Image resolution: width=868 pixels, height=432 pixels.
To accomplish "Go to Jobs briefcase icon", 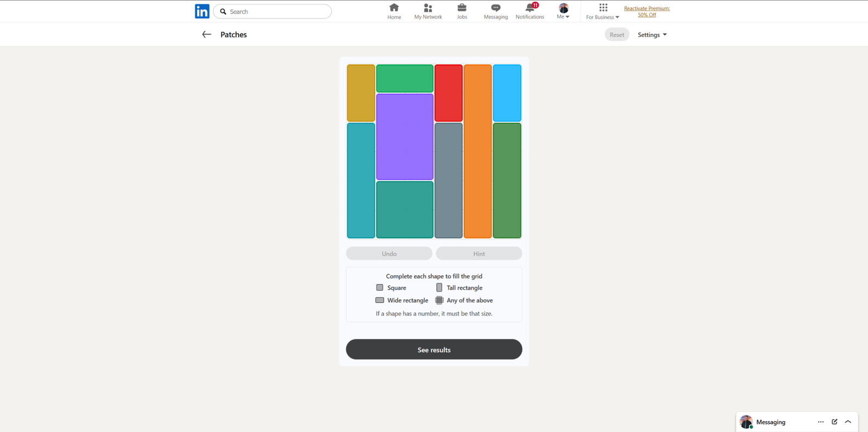I will tap(462, 8).
